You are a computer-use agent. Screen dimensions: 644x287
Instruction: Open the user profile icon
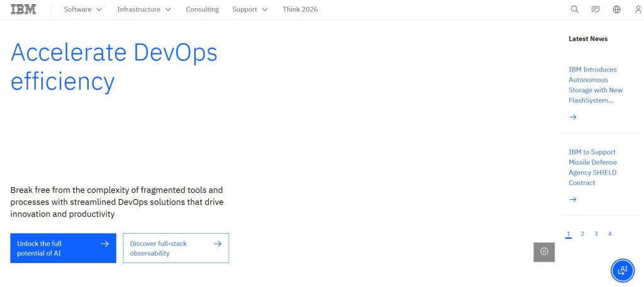click(638, 9)
